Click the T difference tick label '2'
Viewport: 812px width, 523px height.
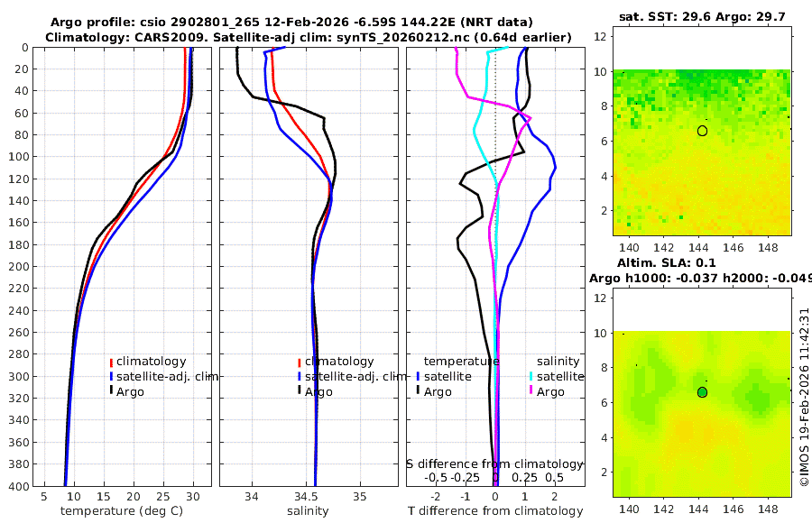[555, 497]
